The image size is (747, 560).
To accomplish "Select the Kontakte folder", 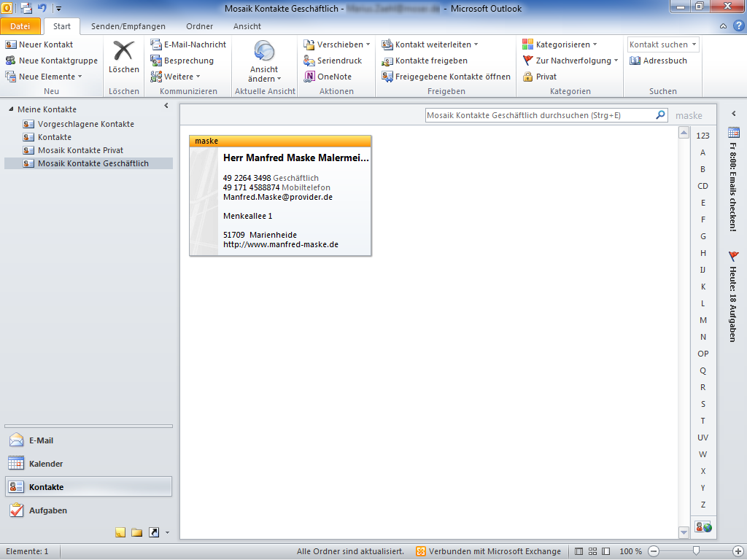I will (x=54, y=137).
